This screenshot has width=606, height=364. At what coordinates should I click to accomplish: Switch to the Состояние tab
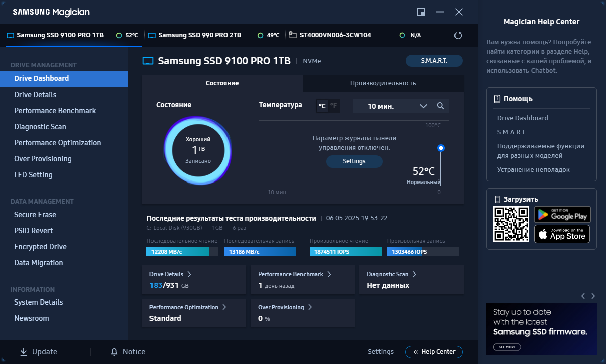(222, 83)
